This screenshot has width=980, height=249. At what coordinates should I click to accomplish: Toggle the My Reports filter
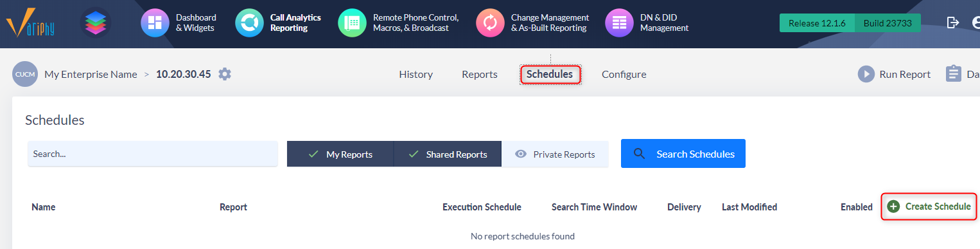[340, 154]
